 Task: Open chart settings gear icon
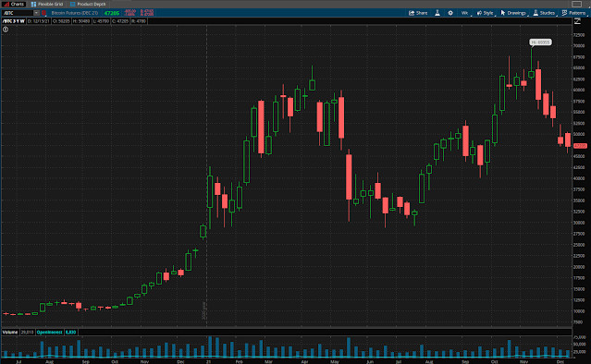[x=450, y=13]
